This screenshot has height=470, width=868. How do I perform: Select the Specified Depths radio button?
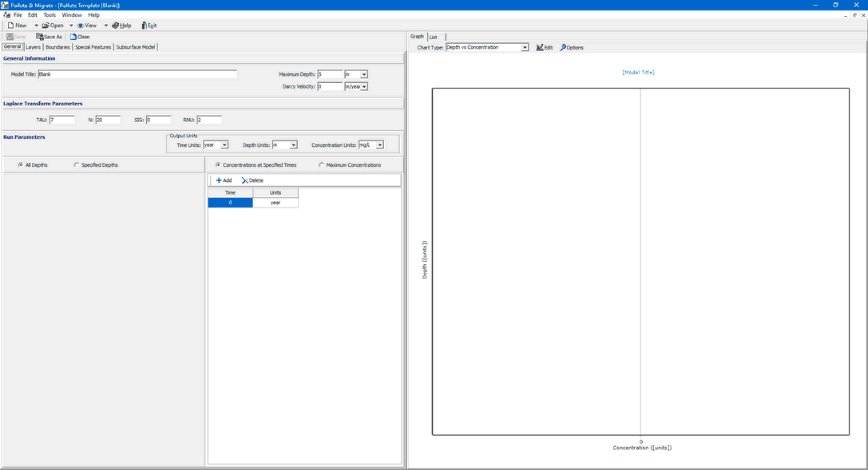(77, 165)
